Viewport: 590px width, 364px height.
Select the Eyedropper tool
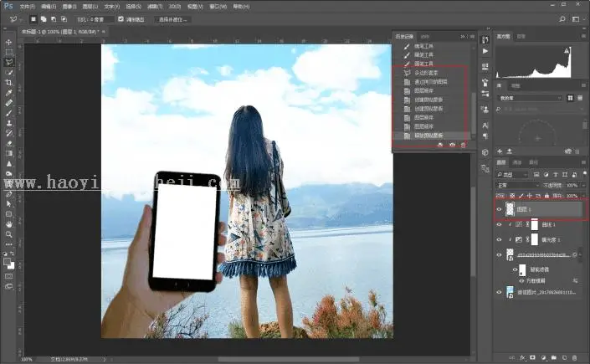[x=8, y=93]
